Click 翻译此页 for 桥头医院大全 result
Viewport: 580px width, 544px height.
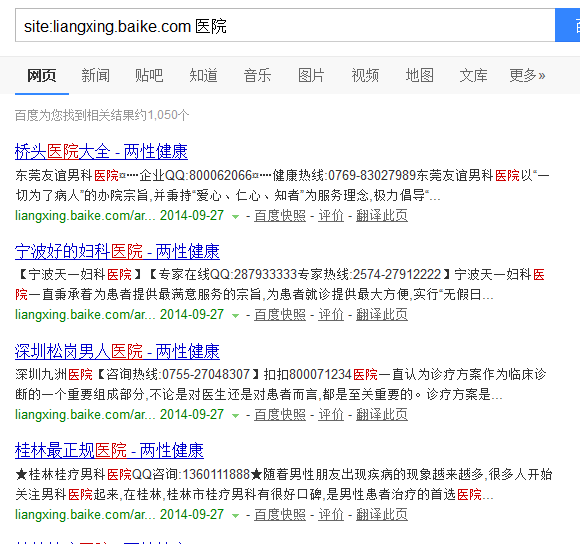(x=382, y=216)
